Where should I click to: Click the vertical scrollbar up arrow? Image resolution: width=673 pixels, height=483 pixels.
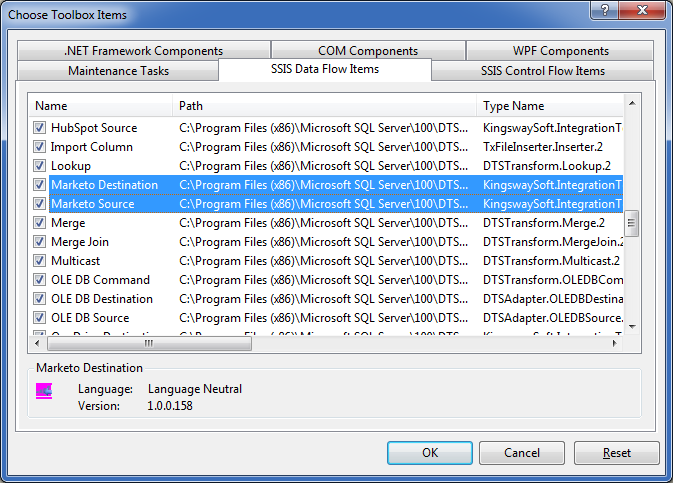click(632, 103)
